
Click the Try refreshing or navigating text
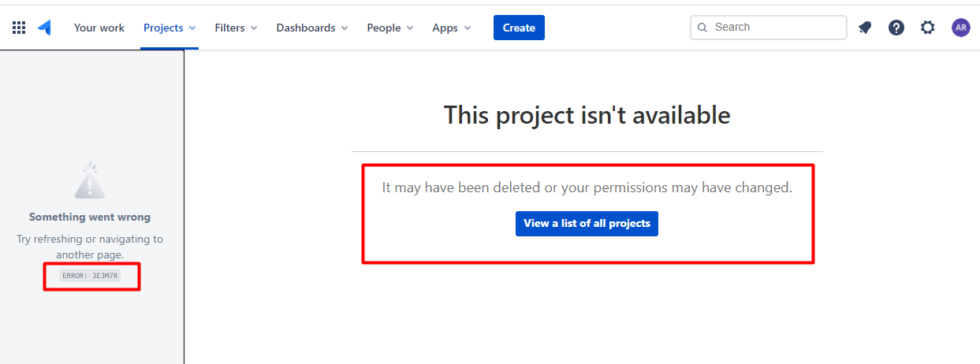(x=90, y=247)
